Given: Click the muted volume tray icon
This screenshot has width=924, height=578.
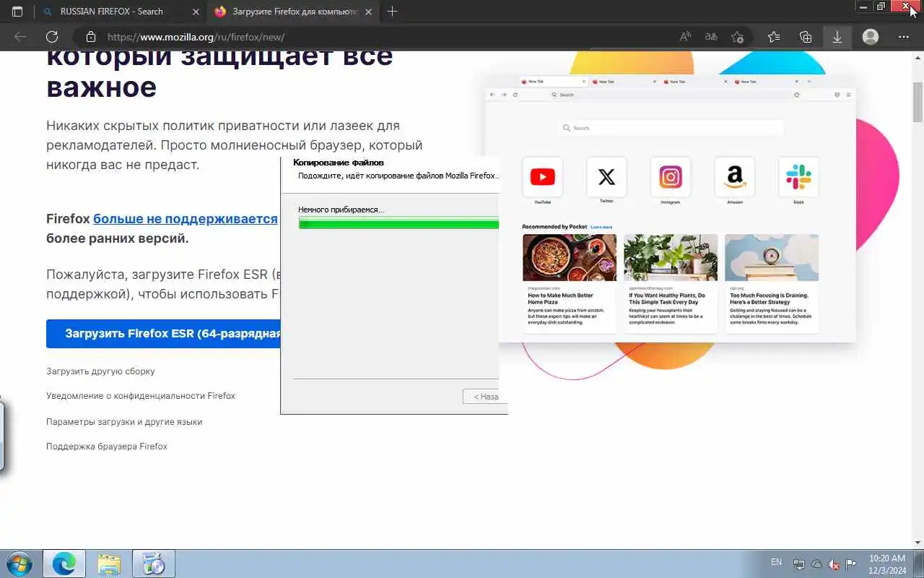Looking at the screenshot, I should (834, 564).
